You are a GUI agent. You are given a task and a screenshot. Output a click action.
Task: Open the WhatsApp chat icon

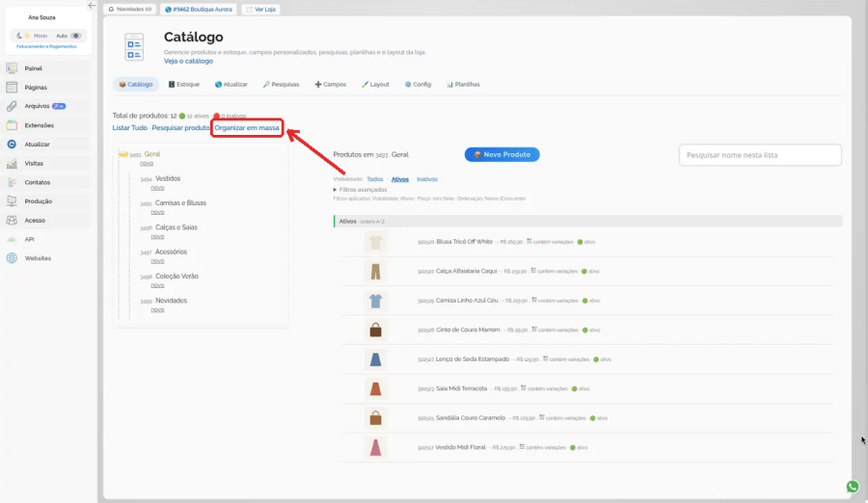click(853, 487)
